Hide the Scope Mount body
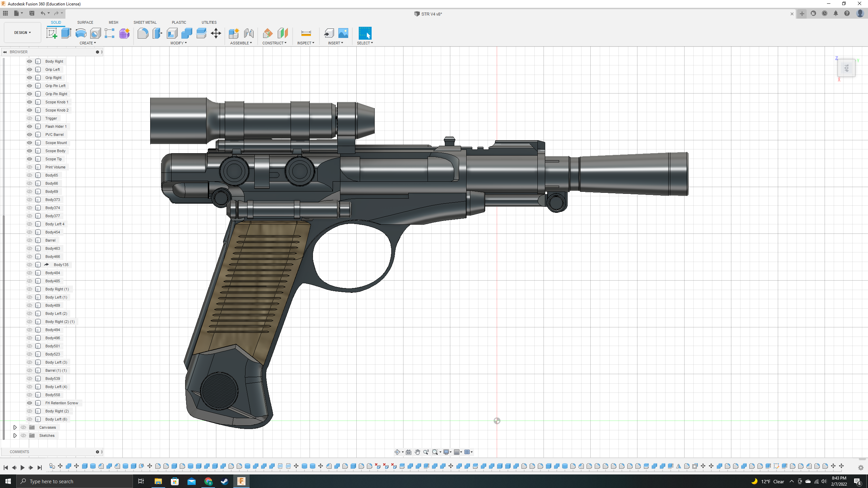 [x=29, y=143]
